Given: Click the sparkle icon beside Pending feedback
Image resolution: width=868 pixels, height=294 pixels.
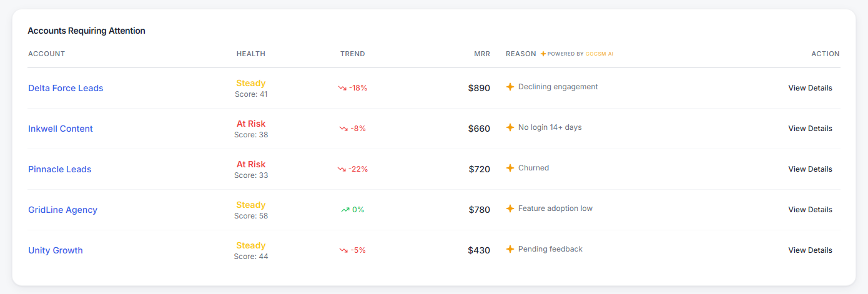Looking at the screenshot, I should [x=510, y=249].
